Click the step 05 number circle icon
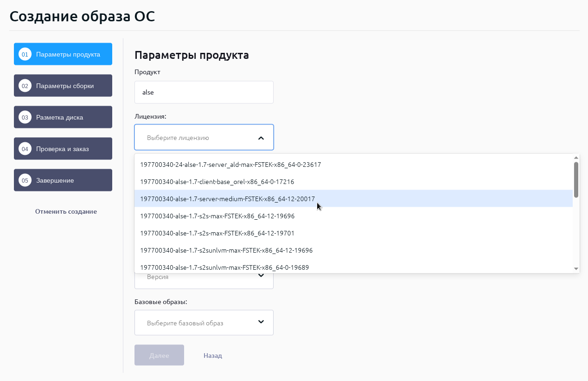This screenshot has width=588, height=381. (25, 180)
